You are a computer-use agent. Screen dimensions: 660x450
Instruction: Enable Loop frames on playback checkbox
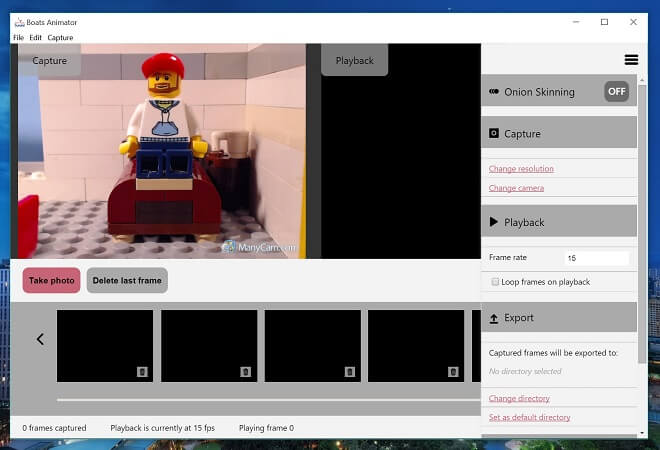click(495, 282)
